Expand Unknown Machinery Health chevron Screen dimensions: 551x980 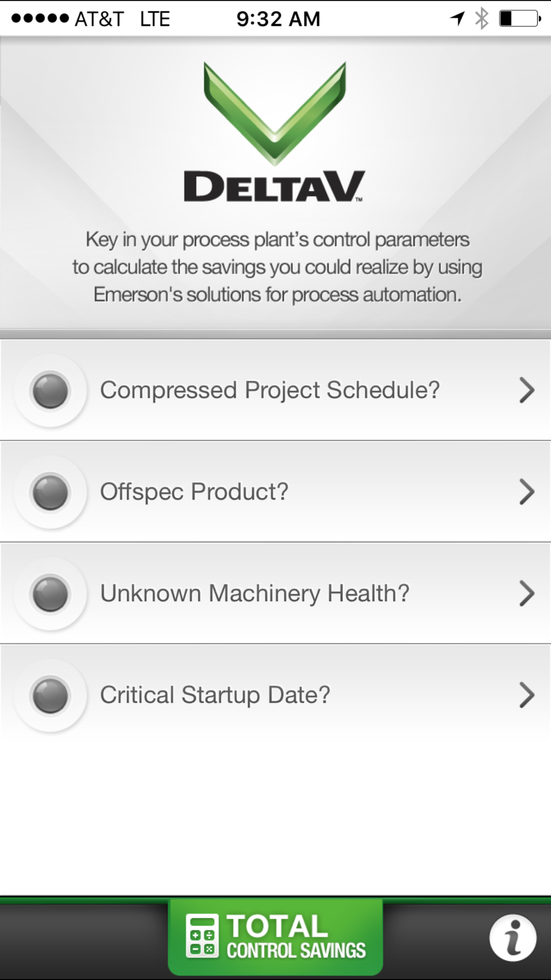coord(527,594)
